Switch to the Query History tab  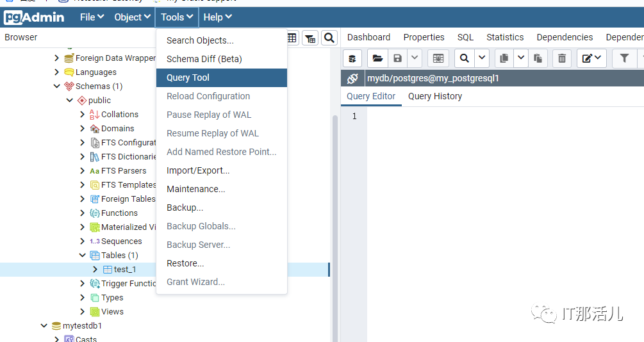point(434,96)
